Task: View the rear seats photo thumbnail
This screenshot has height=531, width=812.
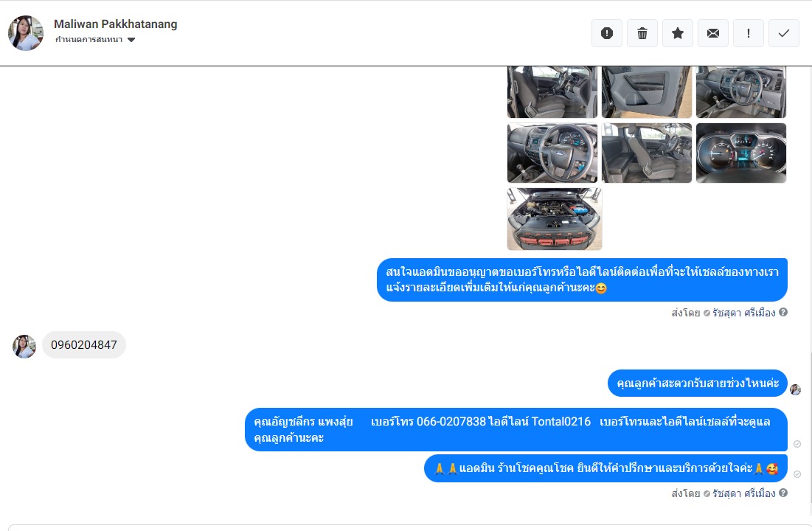Action: coord(647,153)
